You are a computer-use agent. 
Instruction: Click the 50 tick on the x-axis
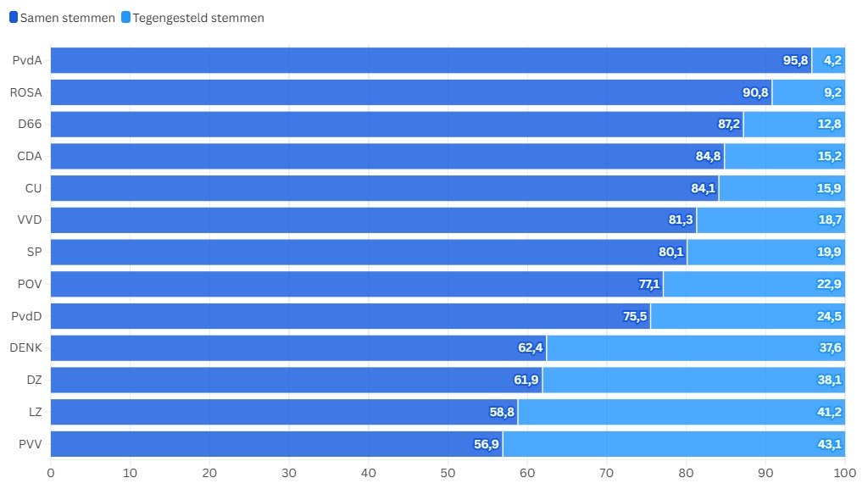click(448, 473)
